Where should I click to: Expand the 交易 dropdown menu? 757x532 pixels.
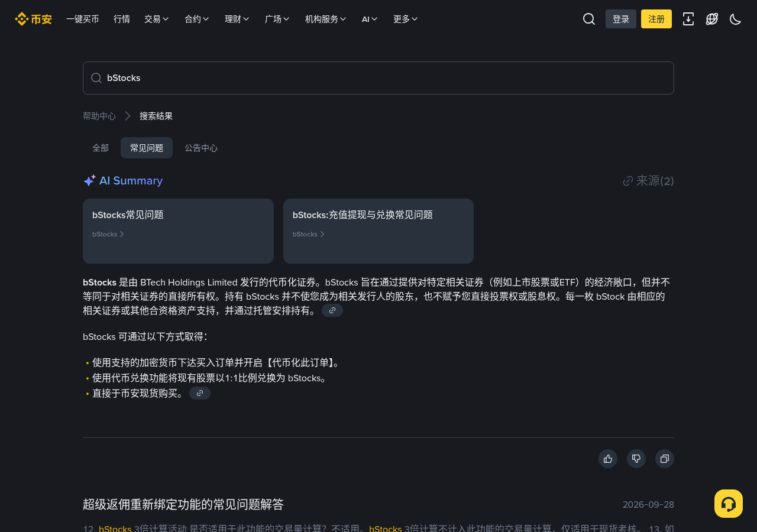pos(157,19)
